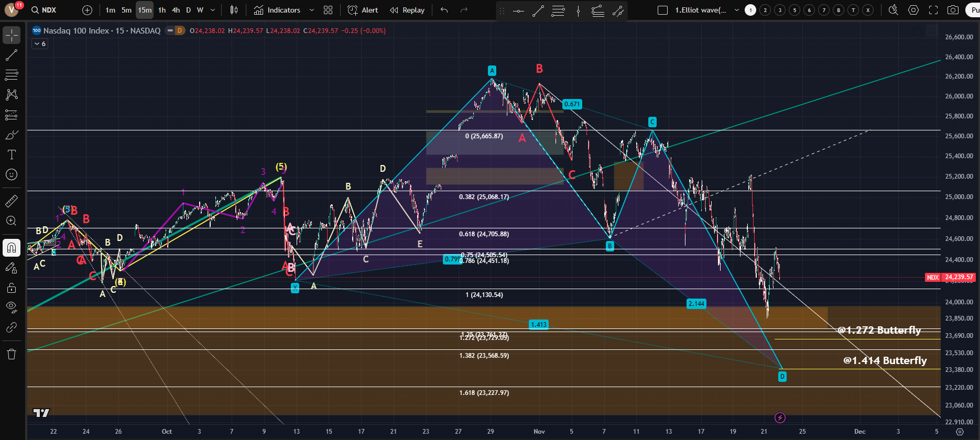Open the time interval dropdown arrow
The height and width of the screenshot is (440, 980).
[212, 10]
